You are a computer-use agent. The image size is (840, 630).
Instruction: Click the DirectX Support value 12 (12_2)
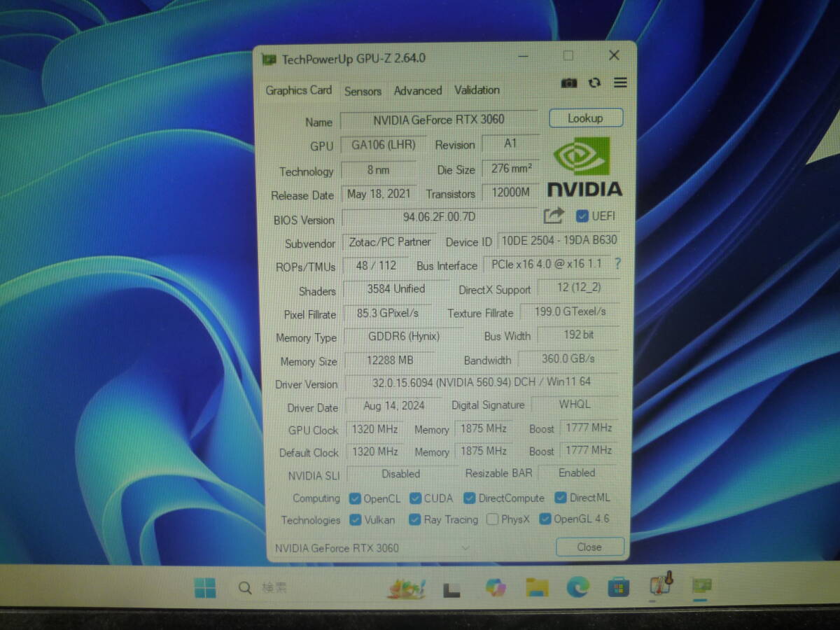tap(578, 288)
